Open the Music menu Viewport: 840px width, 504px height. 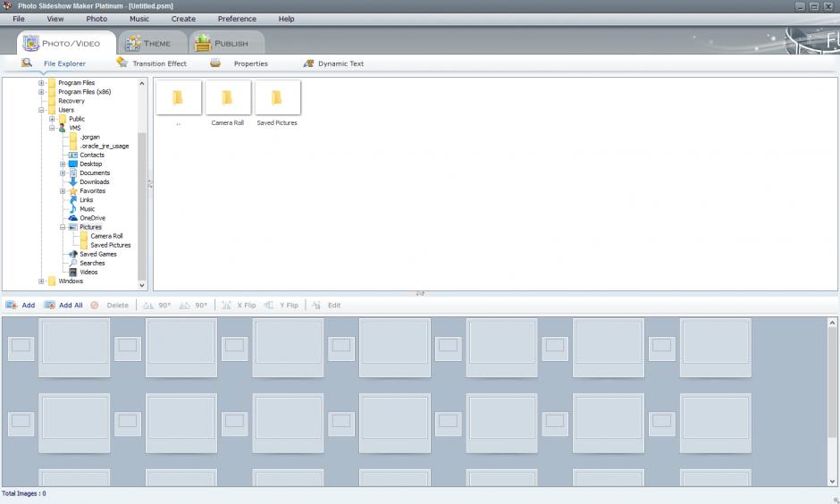[139, 19]
